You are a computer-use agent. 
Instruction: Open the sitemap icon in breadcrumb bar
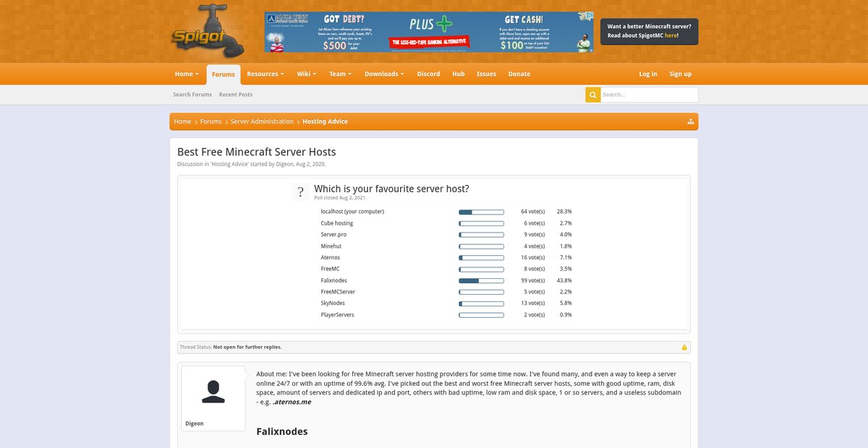pyautogui.click(x=691, y=121)
